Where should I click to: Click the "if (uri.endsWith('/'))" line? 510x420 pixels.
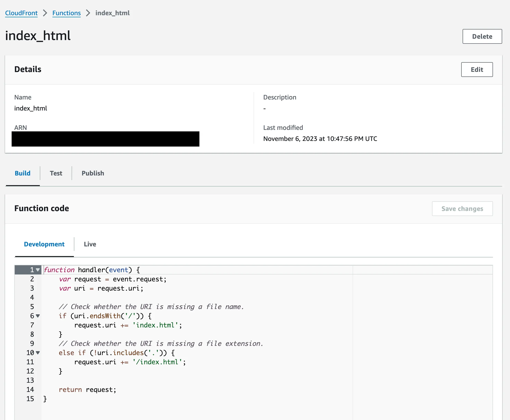coord(105,316)
